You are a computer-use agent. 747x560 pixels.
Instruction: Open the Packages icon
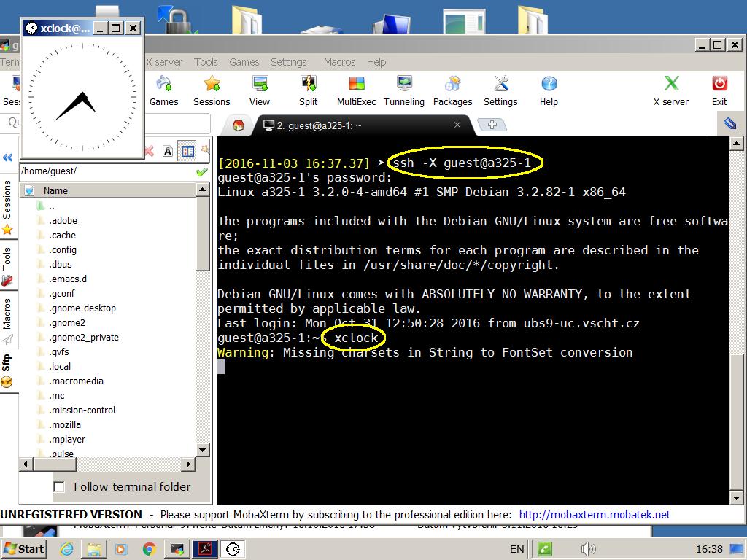tap(452, 90)
